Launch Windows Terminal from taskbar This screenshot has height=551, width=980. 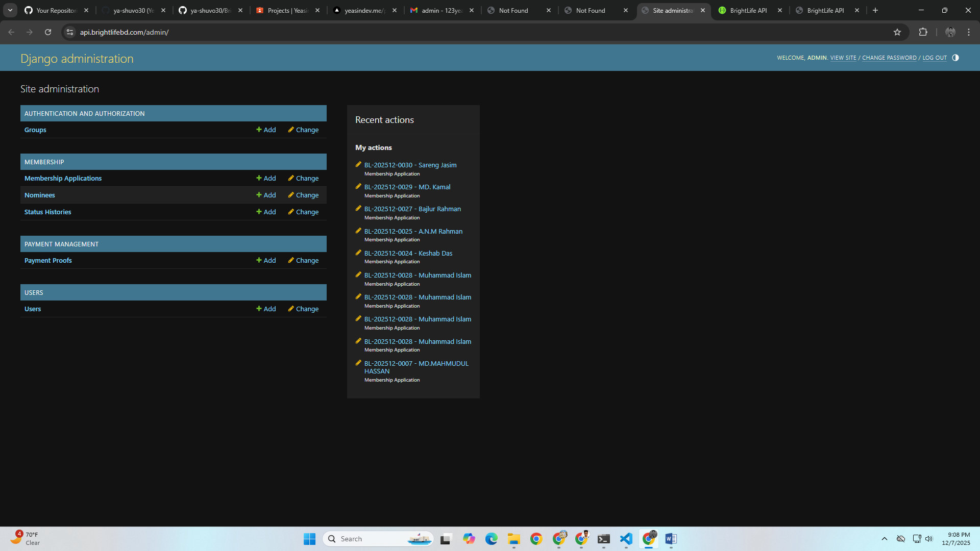click(x=604, y=539)
